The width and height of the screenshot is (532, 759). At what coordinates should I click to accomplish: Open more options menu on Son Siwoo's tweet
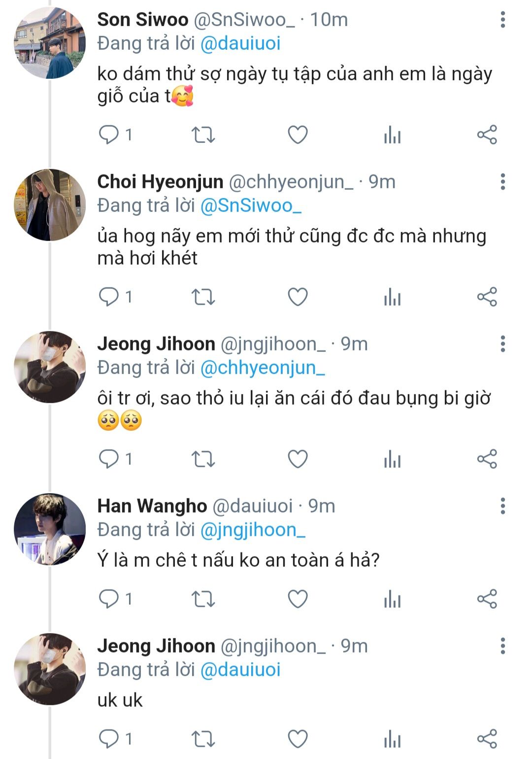click(502, 20)
